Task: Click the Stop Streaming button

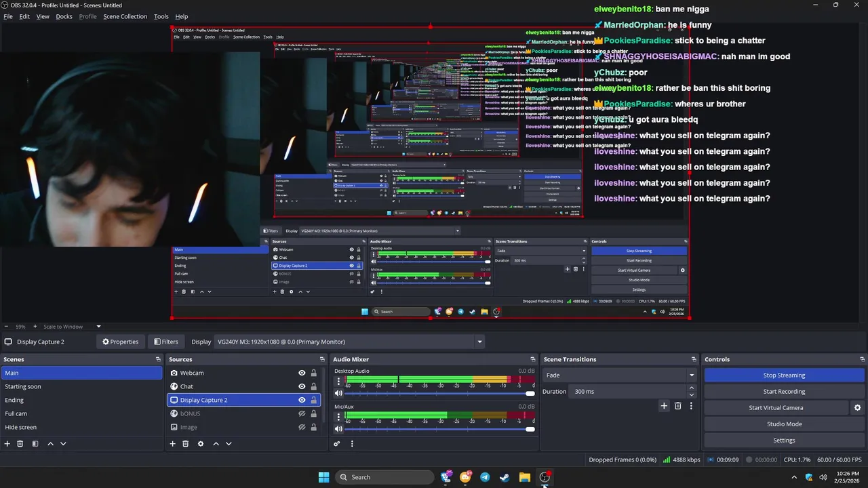Action: [x=784, y=375]
